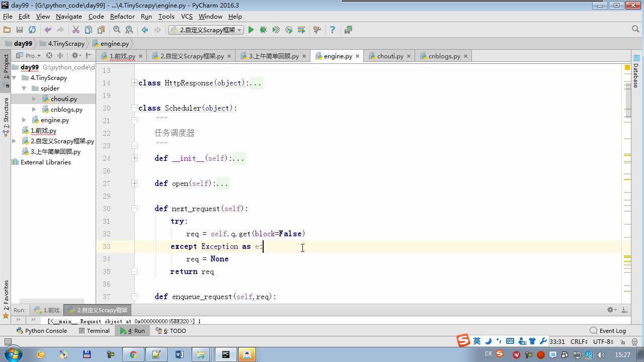644x362 pixels.
Task: Expand the folded HttpResponse class
Action: click(x=134, y=83)
